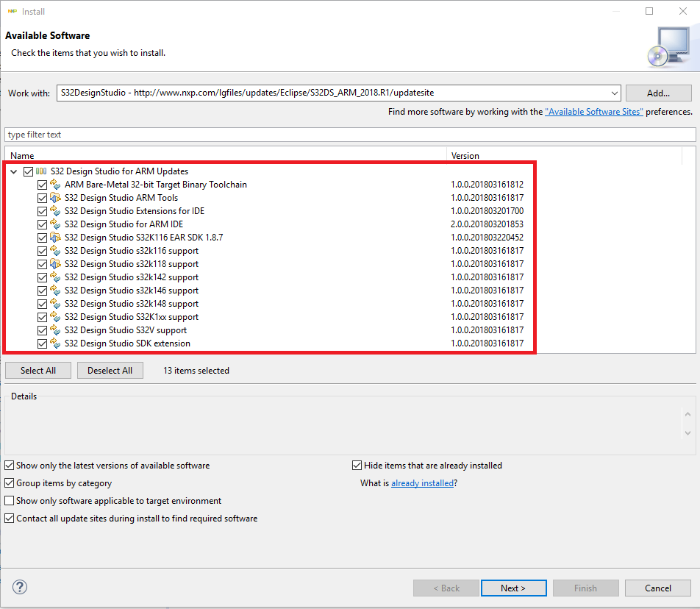
Task: Uncheck s32k142 support item
Action: [x=42, y=277]
